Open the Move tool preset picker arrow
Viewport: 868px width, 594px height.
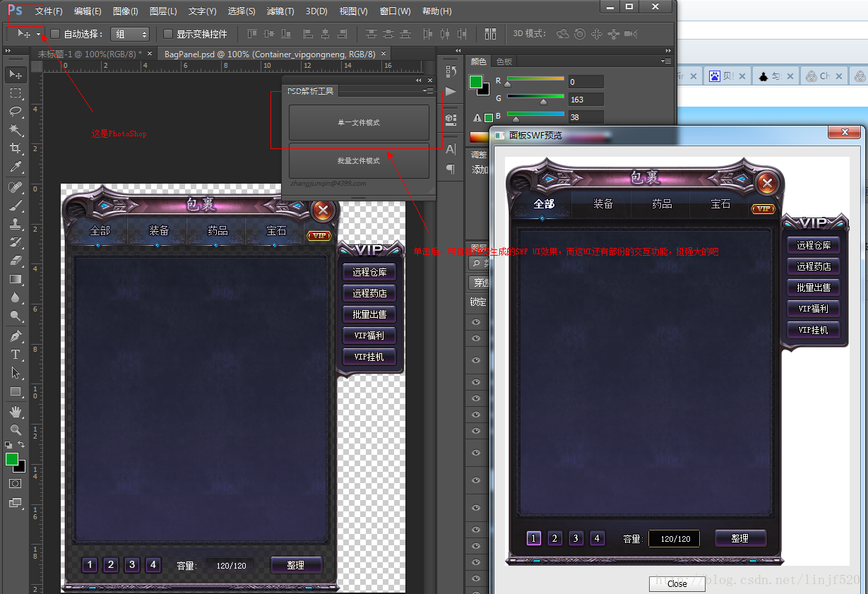[x=39, y=34]
